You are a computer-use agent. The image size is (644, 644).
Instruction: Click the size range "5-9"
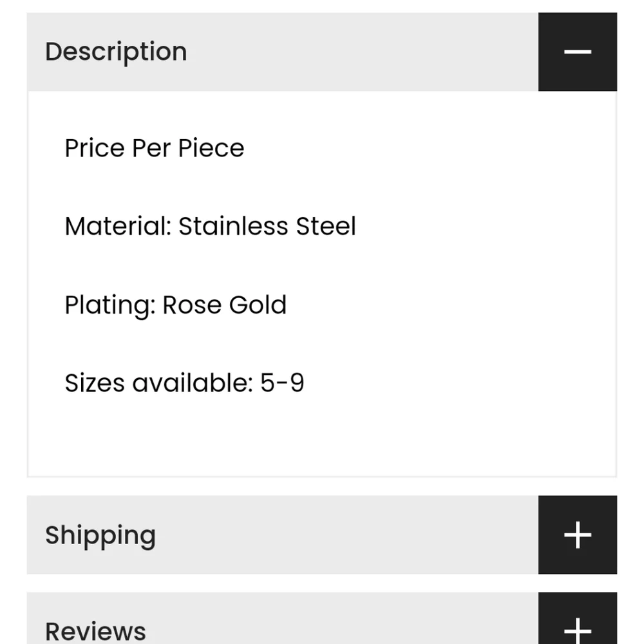coord(282,383)
